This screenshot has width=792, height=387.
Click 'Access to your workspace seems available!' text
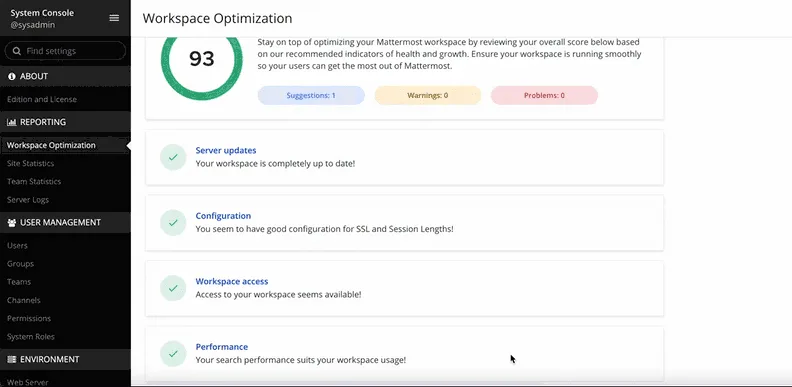point(278,295)
